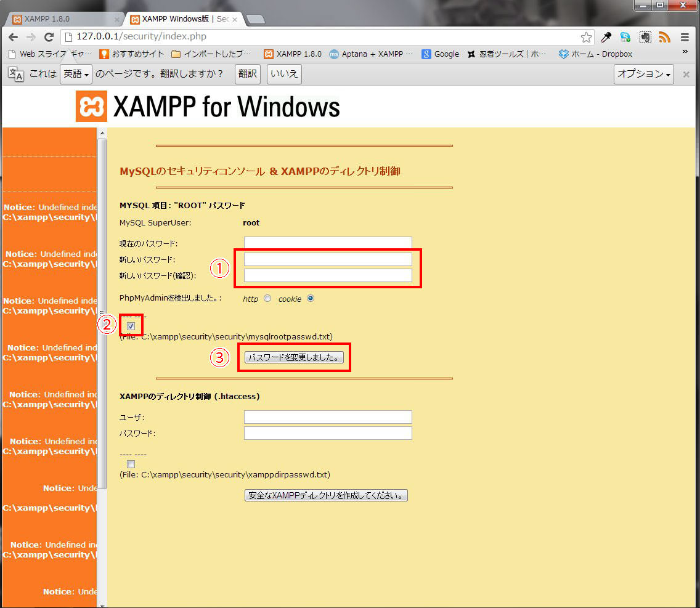The width and height of the screenshot is (700, 608).
Task: Click the Evernote extension icon
Action: click(645, 37)
